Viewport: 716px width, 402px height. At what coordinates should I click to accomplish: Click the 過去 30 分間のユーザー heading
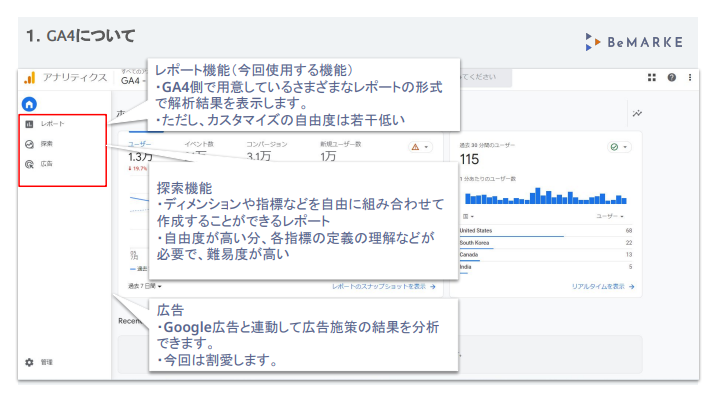(487, 145)
